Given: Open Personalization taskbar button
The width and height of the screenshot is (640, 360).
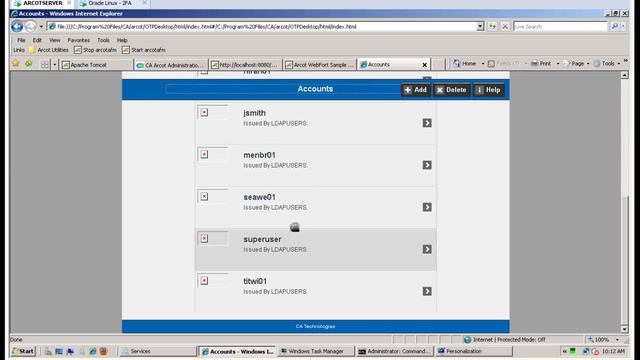Looking at the screenshot, I should (473, 351).
